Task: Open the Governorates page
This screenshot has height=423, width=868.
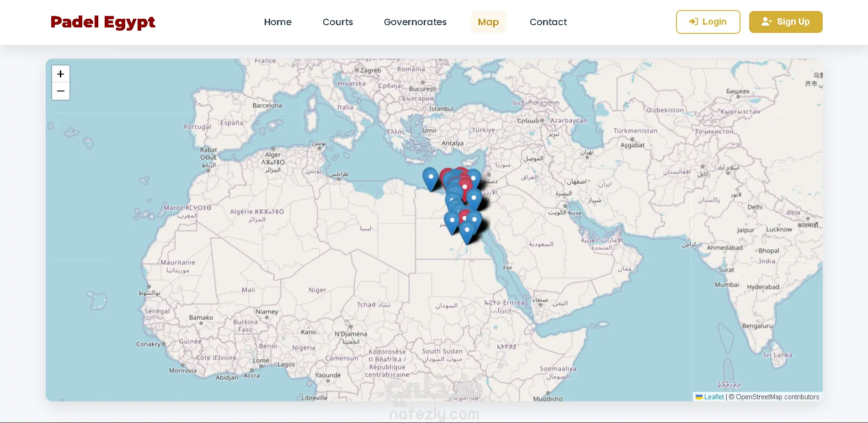Action: [415, 22]
